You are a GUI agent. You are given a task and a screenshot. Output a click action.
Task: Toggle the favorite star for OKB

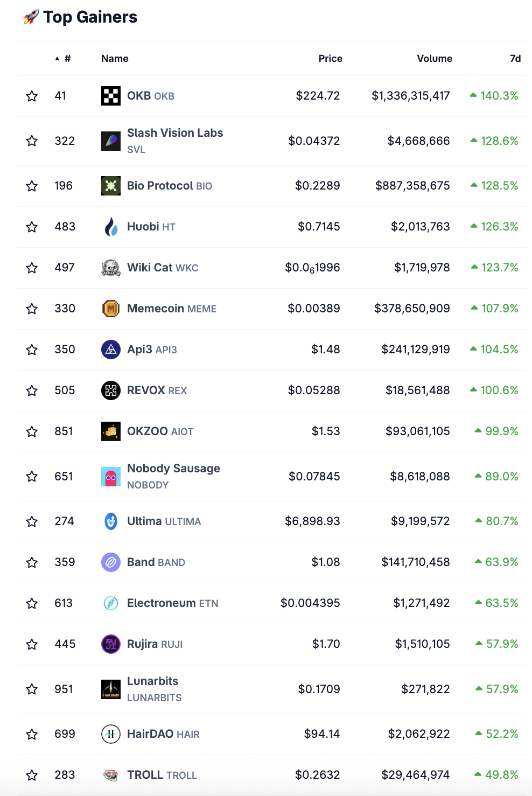coord(32,96)
